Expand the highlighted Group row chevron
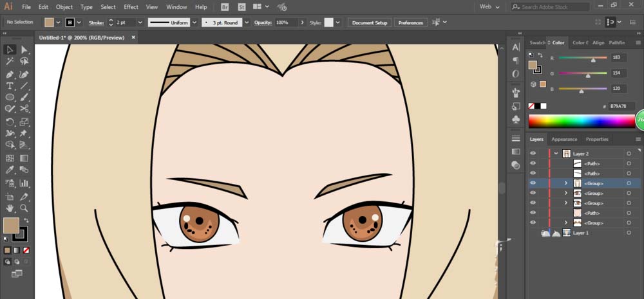The width and height of the screenshot is (644, 299). tap(565, 183)
